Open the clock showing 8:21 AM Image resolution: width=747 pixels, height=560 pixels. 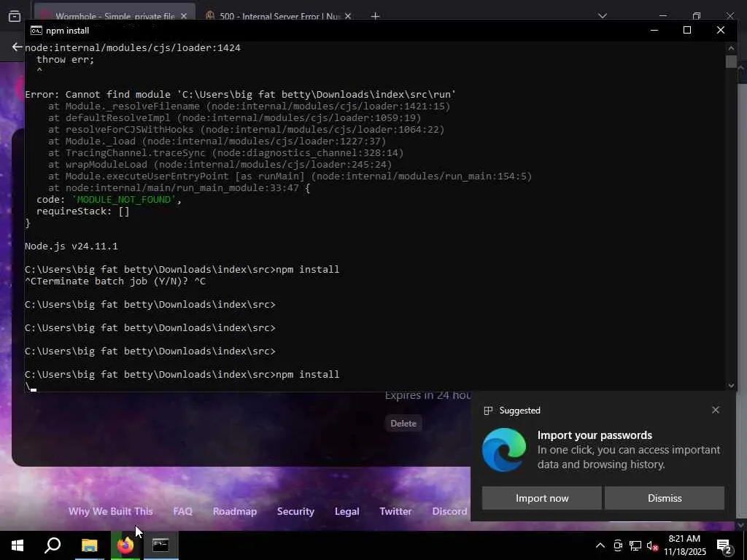click(684, 545)
